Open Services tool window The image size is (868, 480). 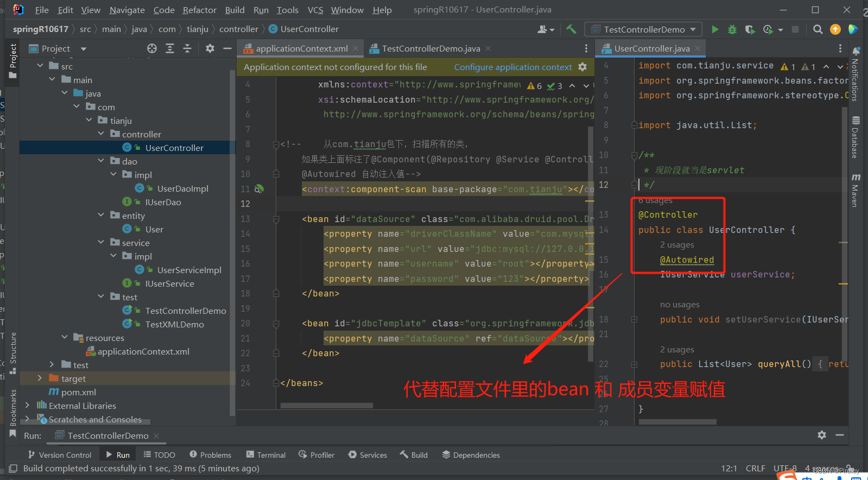[368, 454]
